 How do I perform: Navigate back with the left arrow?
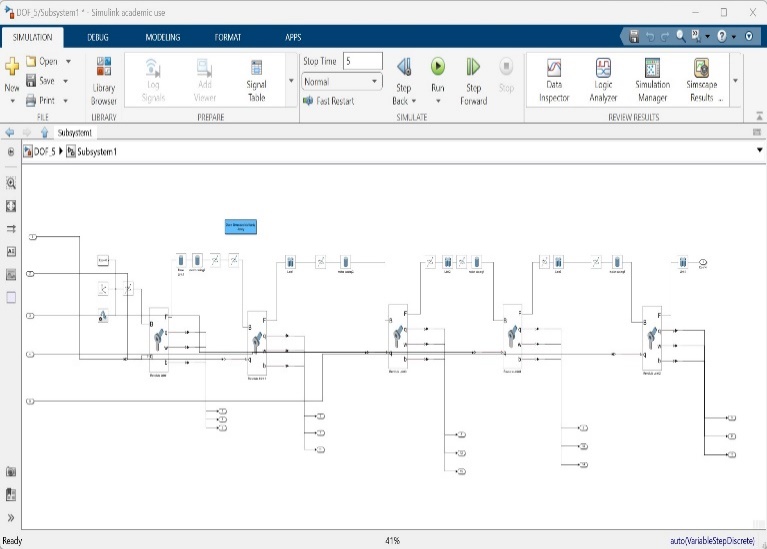(10, 133)
